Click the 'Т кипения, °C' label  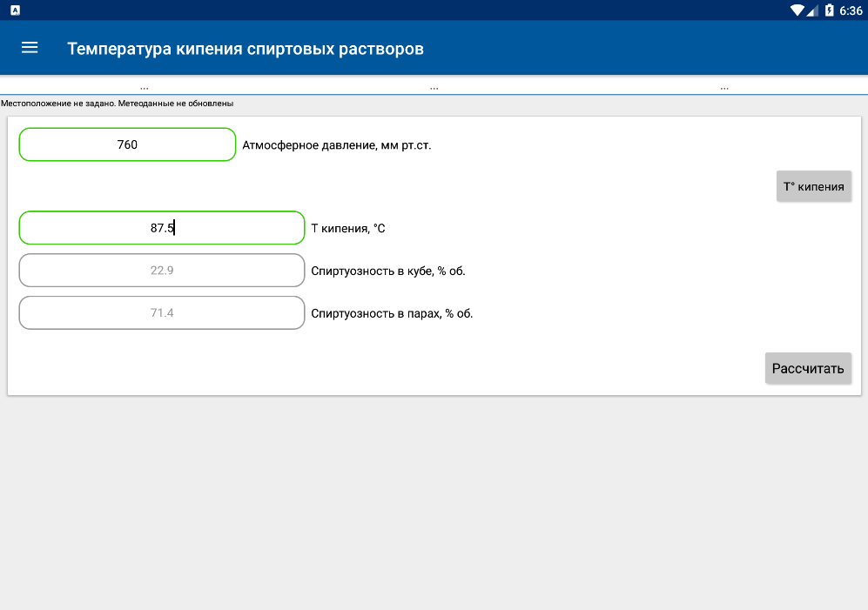pos(347,228)
